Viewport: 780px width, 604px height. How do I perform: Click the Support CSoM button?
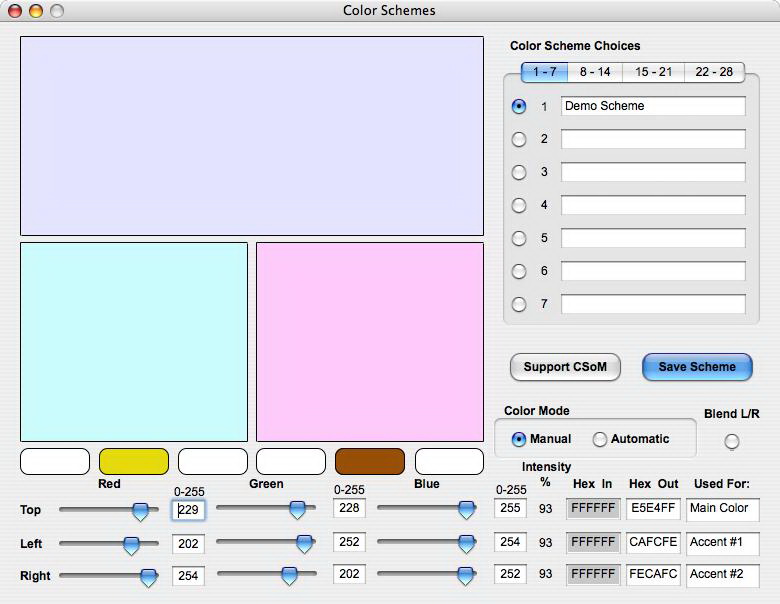pos(565,367)
